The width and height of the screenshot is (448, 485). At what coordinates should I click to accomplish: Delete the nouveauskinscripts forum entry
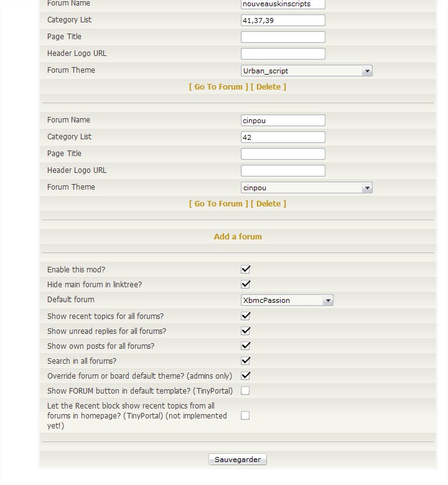pyautogui.click(x=268, y=86)
